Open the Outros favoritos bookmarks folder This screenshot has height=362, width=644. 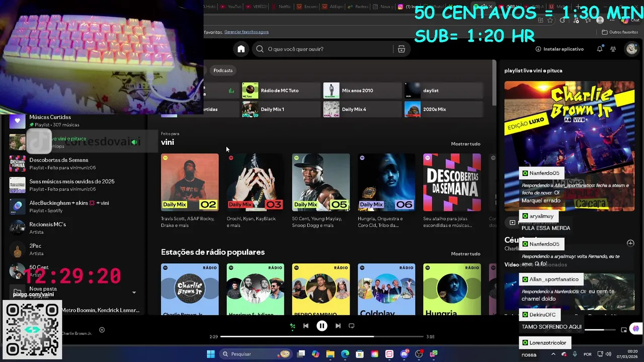(x=620, y=32)
